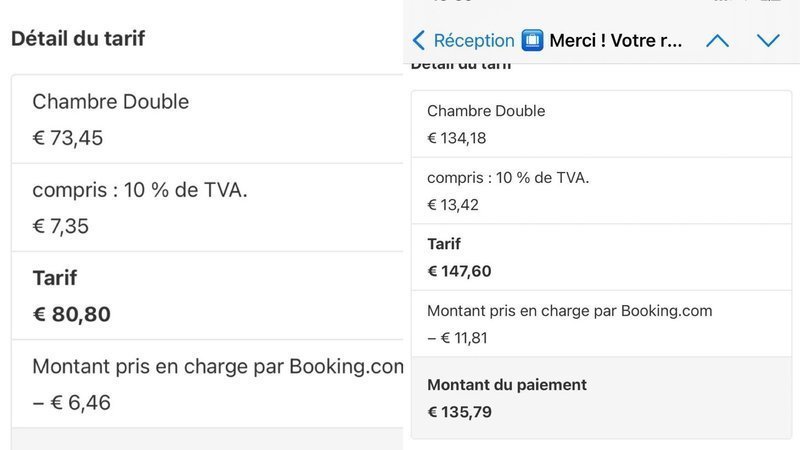The width and height of the screenshot is (800, 450).
Task: Click the € 7,35 TVA amount
Action: [x=61, y=226]
